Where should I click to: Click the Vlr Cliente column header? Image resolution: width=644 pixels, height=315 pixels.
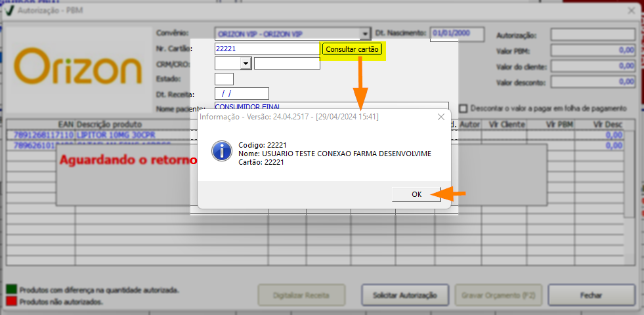(504, 124)
